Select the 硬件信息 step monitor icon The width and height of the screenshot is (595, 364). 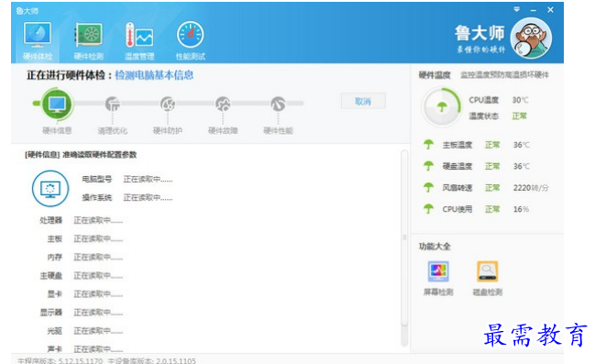click(x=57, y=104)
